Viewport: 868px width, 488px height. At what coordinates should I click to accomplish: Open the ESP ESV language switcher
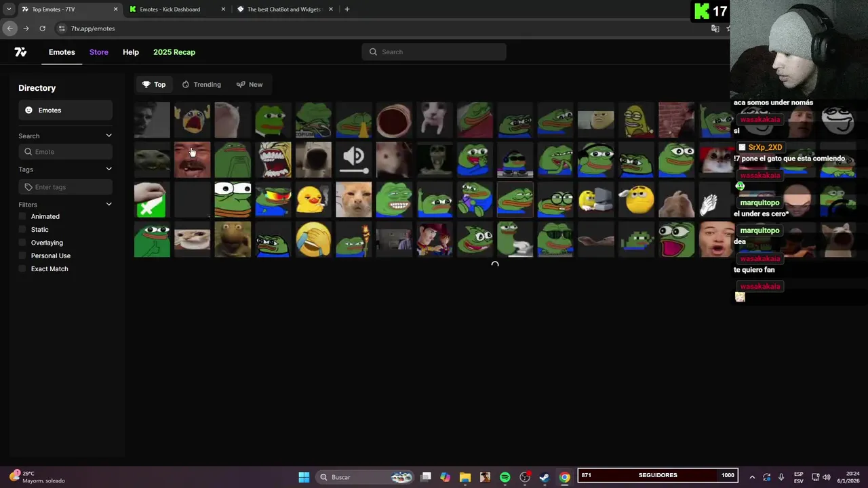(x=799, y=477)
